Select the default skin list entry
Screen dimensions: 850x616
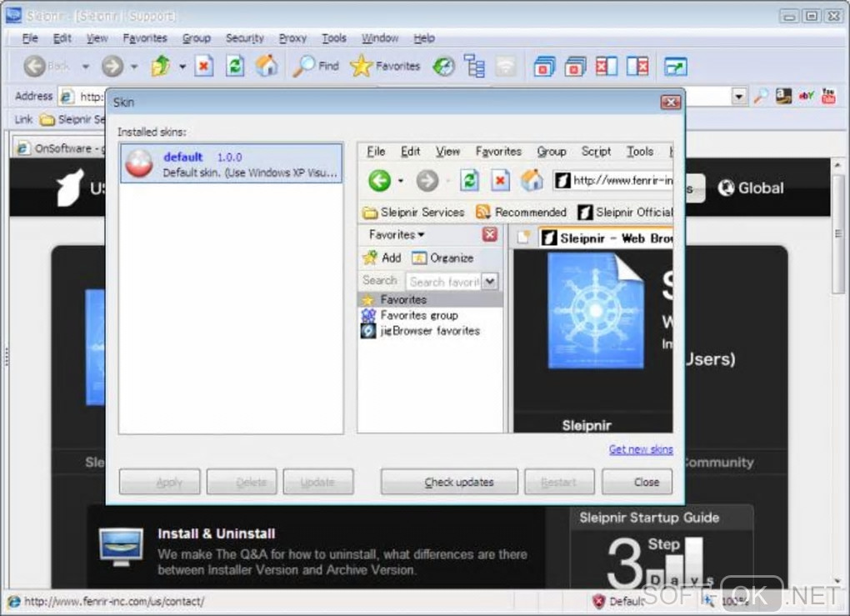tap(232, 163)
